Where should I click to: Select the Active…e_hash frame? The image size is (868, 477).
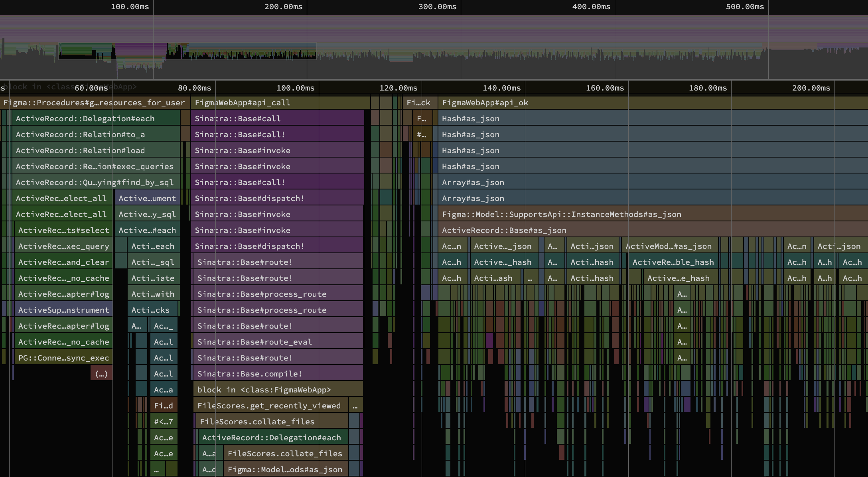(681, 278)
